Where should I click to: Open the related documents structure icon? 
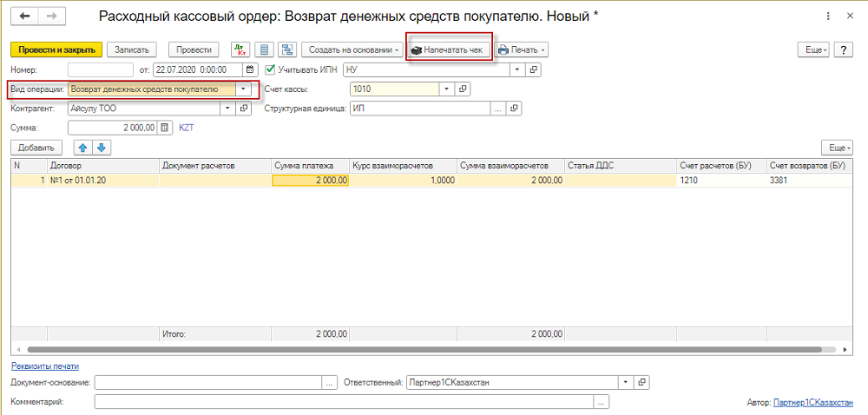[286, 49]
